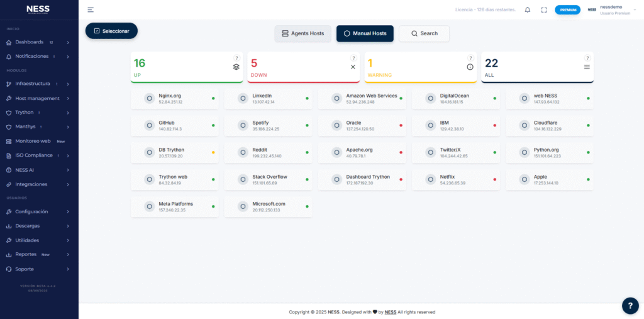Click the info icon on the WARNING card
This screenshot has width=644, height=319.
pyautogui.click(x=470, y=67)
